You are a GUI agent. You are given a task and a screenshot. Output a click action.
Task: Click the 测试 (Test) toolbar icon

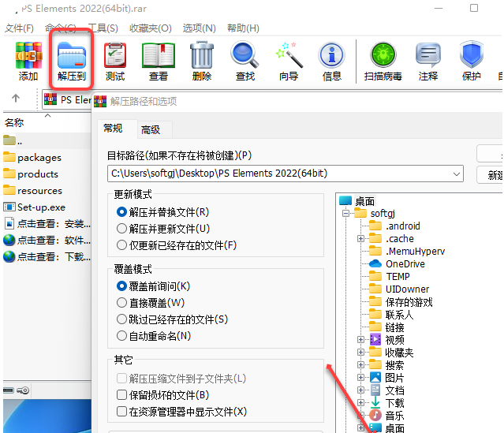click(x=115, y=56)
